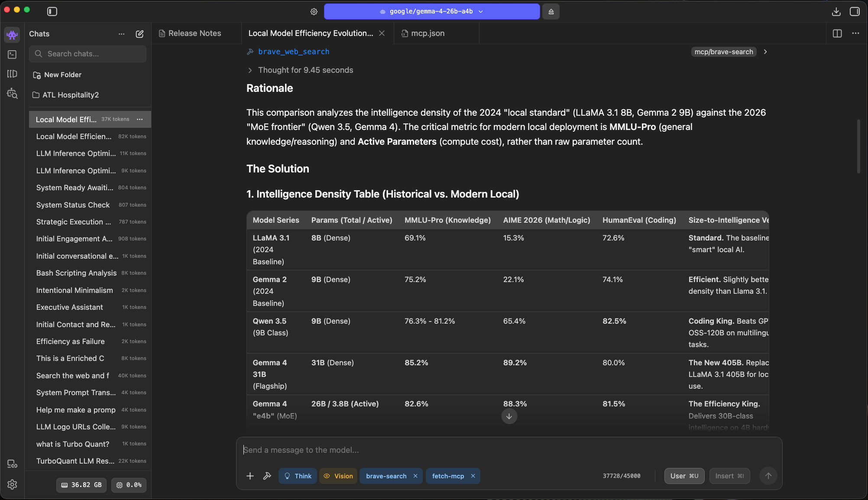The image size is (868, 500).
Task: Start a new chat with the edit icon
Action: (x=139, y=34)
